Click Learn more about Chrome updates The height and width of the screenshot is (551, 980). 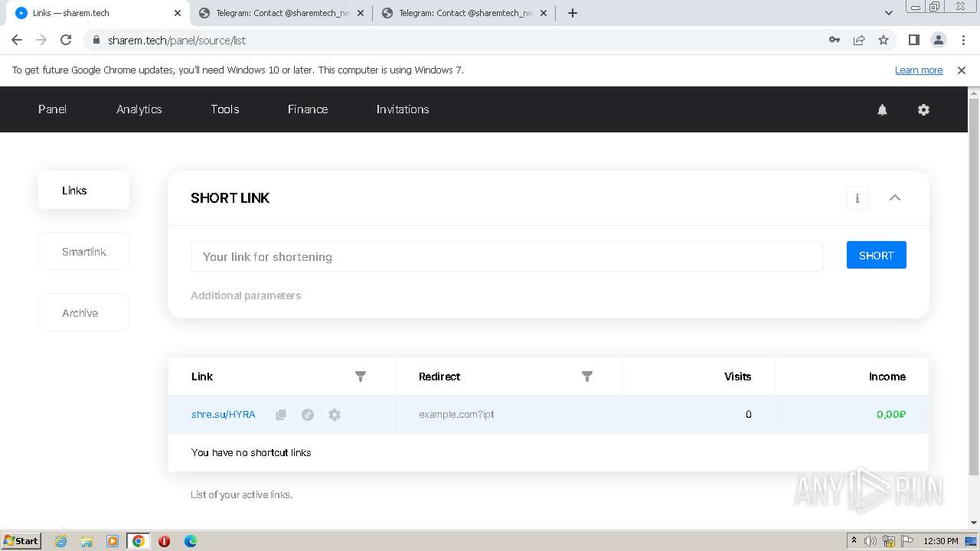point(919,70)
